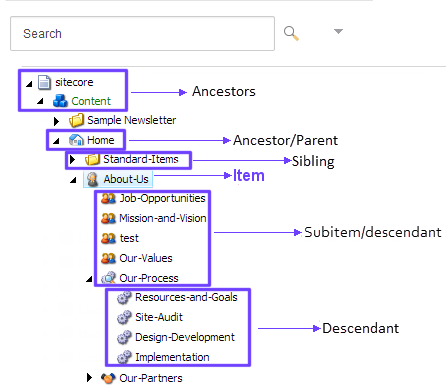Collapse the Our-Process tree node
This screenshot has width=446, height=388.
89,279
